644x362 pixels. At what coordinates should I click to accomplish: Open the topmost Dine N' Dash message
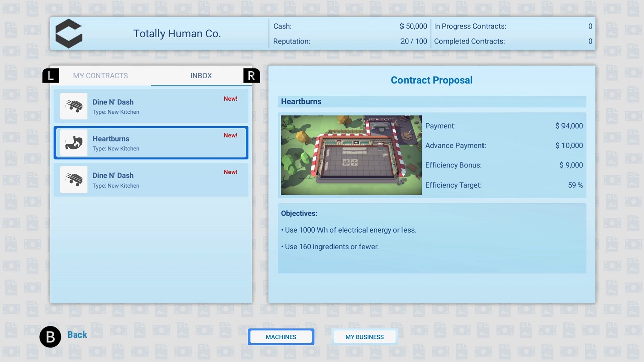151,106
